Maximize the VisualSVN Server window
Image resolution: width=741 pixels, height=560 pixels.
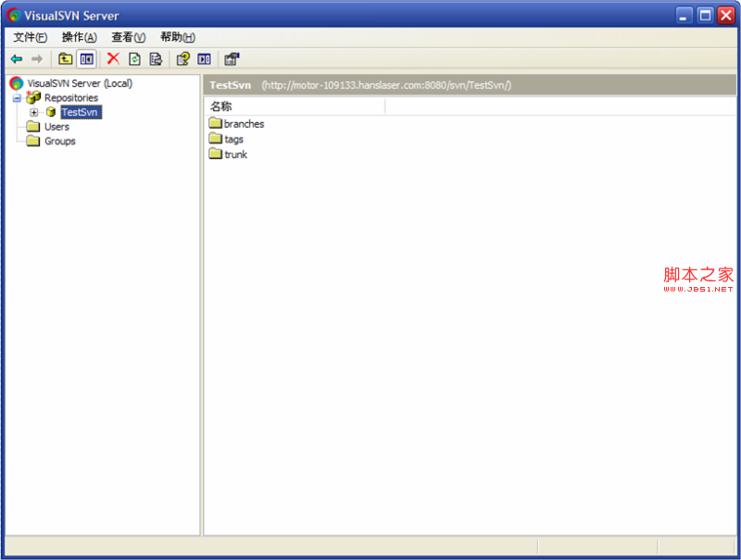click(705, 15)
